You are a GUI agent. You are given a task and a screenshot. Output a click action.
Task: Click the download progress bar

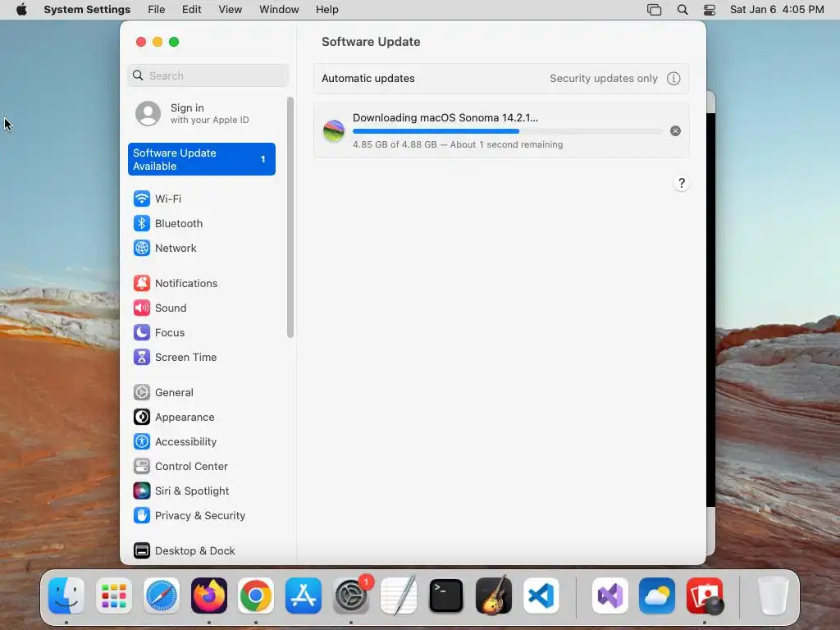pos(507,131)
